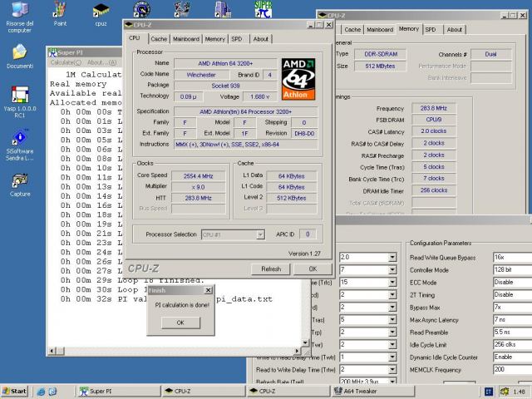Click Name field AMD Athlon 64 3200+

[225, 63]
